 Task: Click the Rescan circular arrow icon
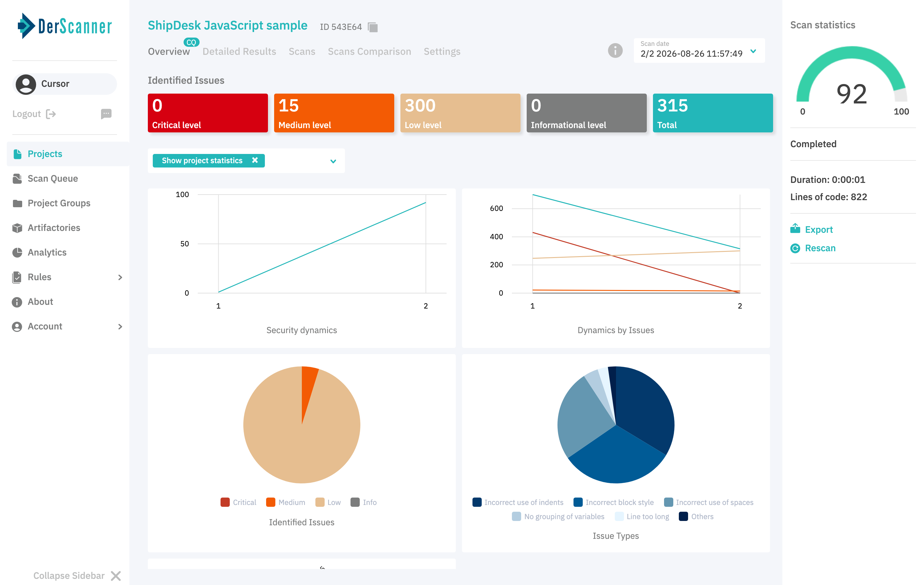tap(795, 248)
